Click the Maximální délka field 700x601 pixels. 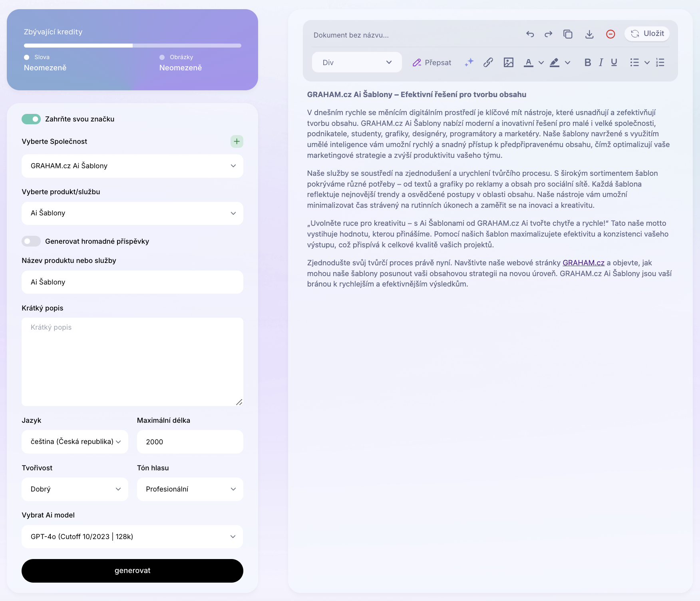tap(190, 442)
